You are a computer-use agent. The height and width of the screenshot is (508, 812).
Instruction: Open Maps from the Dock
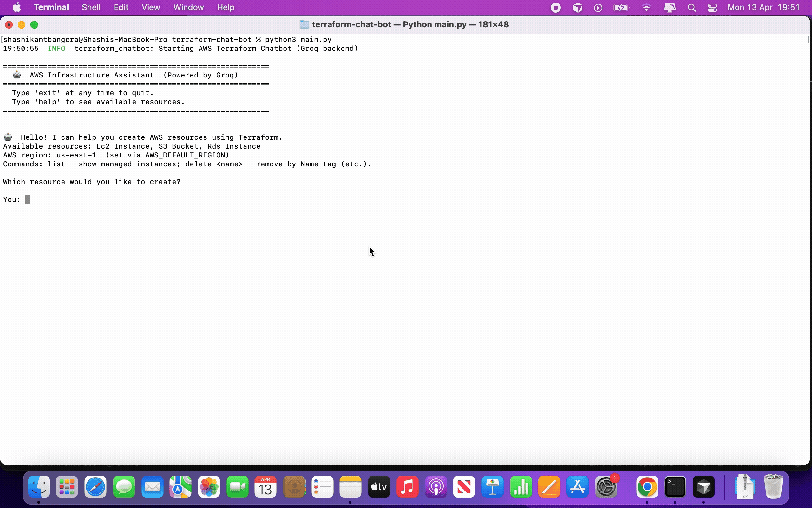pyautogui.click(x=180, y=486)
